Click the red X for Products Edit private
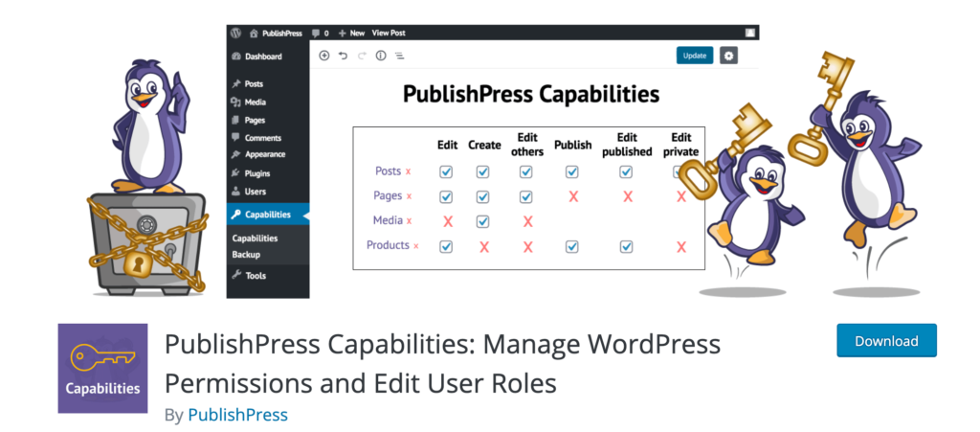The height and width of the screenshot is (432, 980). [x=681, y=247]
